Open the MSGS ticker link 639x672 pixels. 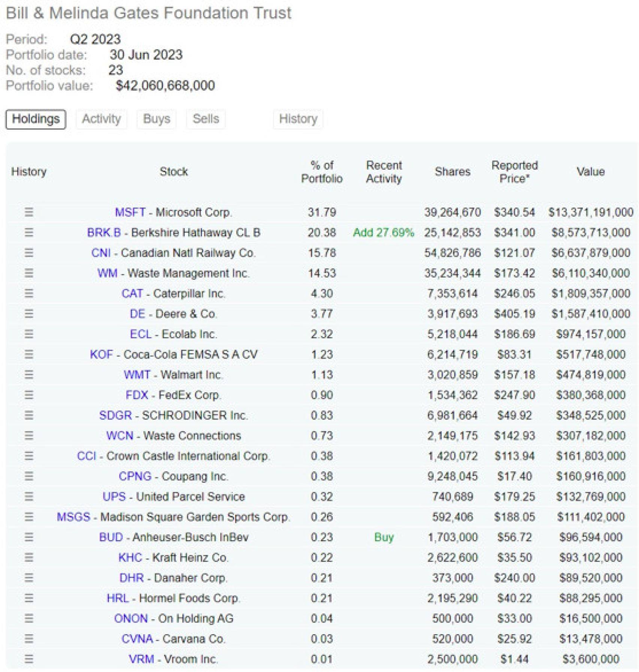pos(73,517)
